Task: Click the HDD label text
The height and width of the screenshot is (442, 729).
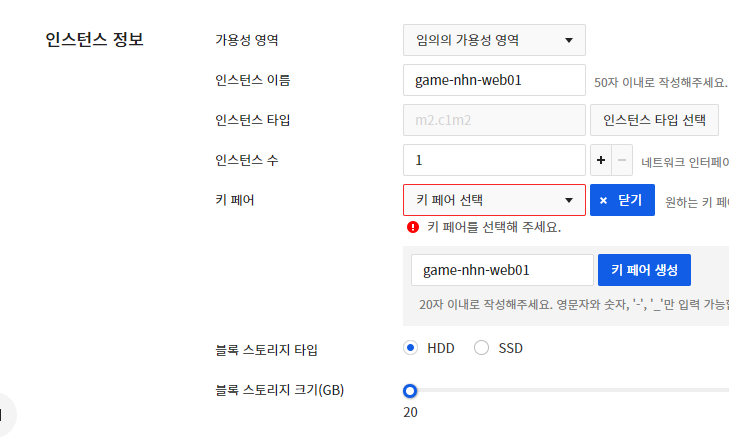Action: point(441,348)
